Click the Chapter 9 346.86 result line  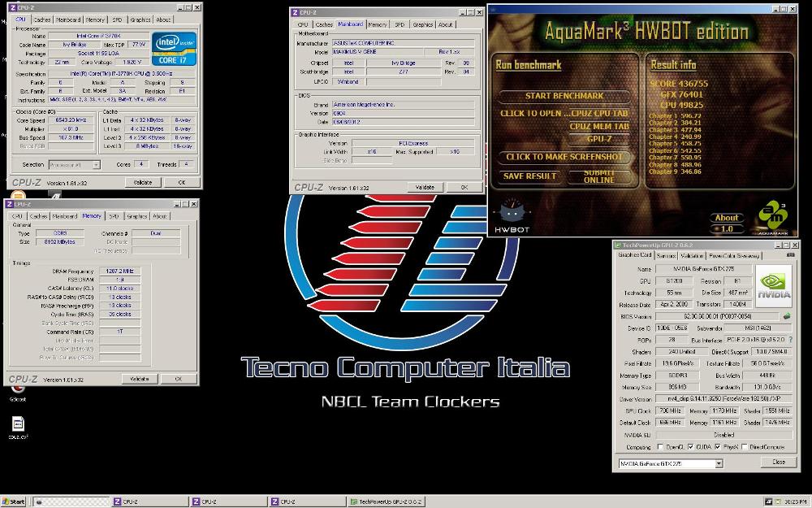coord(675,172)
